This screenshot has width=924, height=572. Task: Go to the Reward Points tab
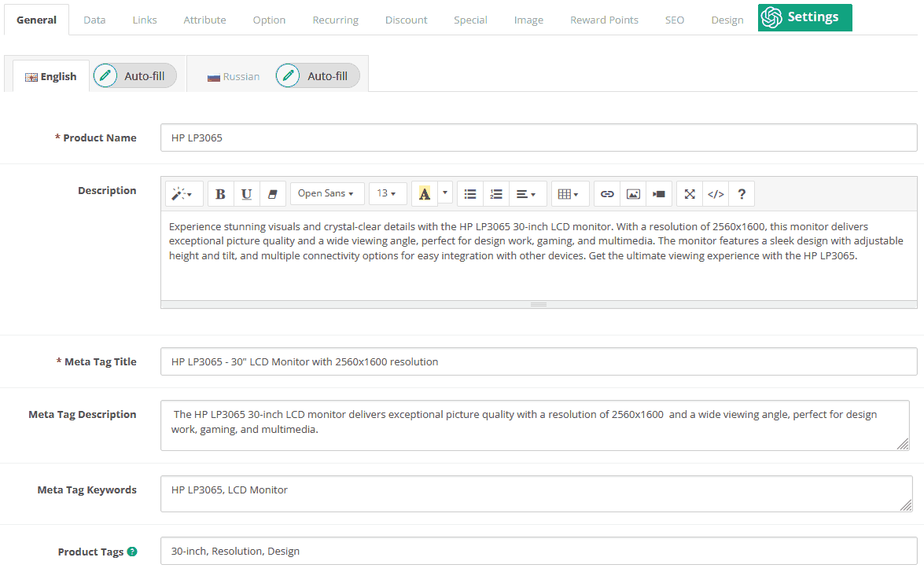tap(604, 20)
